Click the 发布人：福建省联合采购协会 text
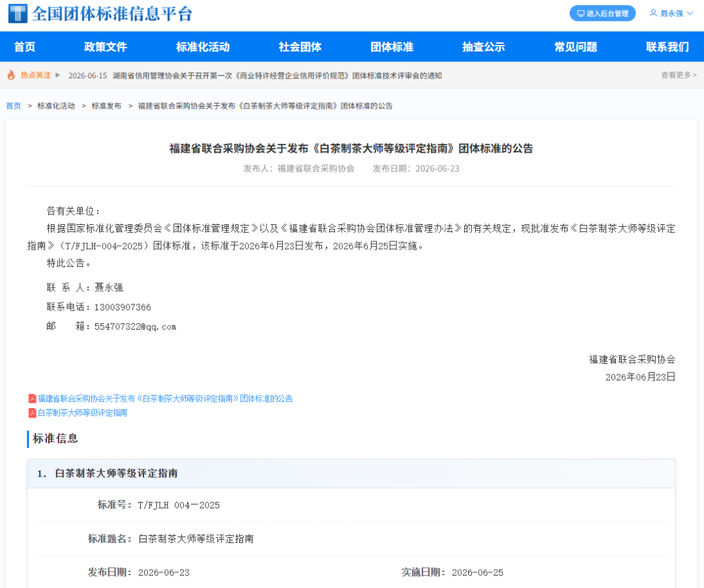The image size is (704, 588). click(x=299, y=168)
